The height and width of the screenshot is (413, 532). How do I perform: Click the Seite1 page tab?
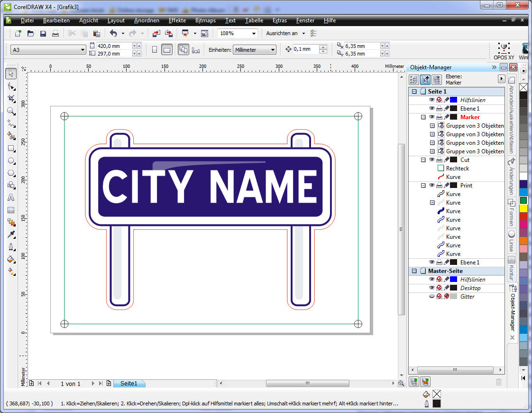[128, 383]
